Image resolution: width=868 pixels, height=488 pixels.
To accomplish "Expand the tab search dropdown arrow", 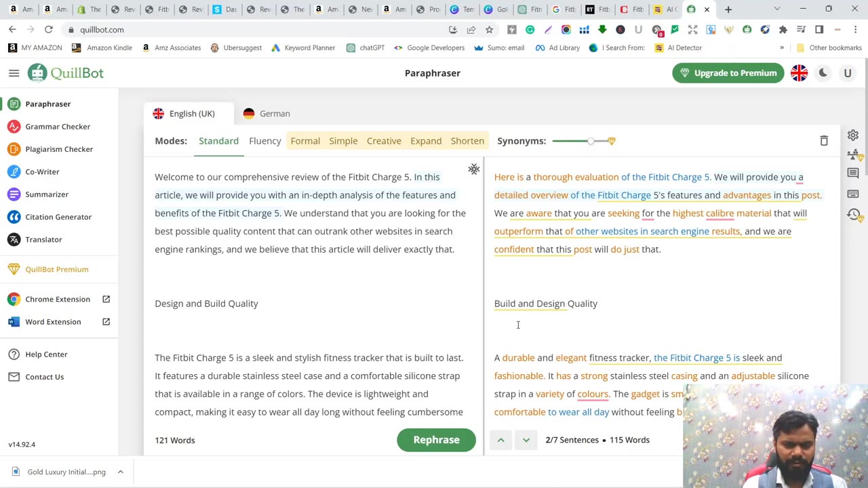I will [x=777, y=9].
